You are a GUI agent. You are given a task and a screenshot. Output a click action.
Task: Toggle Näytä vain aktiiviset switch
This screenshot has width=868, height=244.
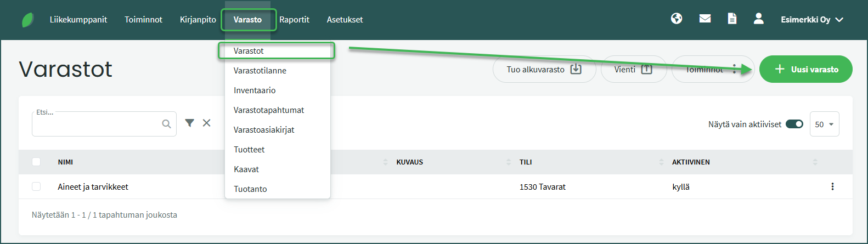tap(794, 124)
